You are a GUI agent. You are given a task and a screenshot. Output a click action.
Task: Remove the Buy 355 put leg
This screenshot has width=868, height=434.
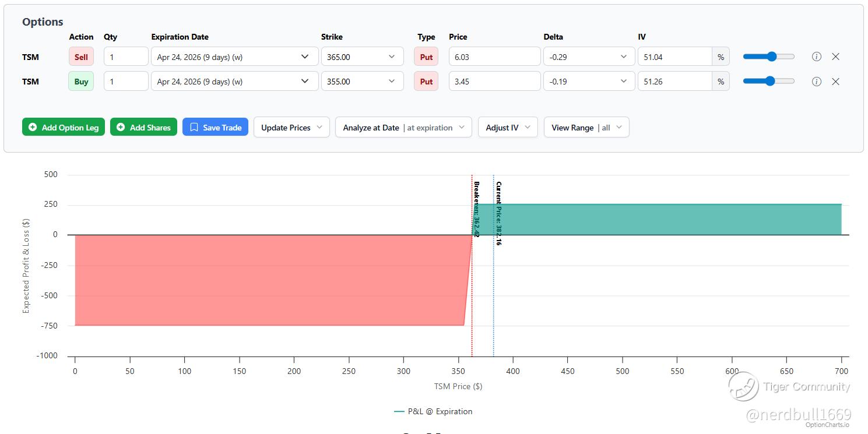(835, 82)
